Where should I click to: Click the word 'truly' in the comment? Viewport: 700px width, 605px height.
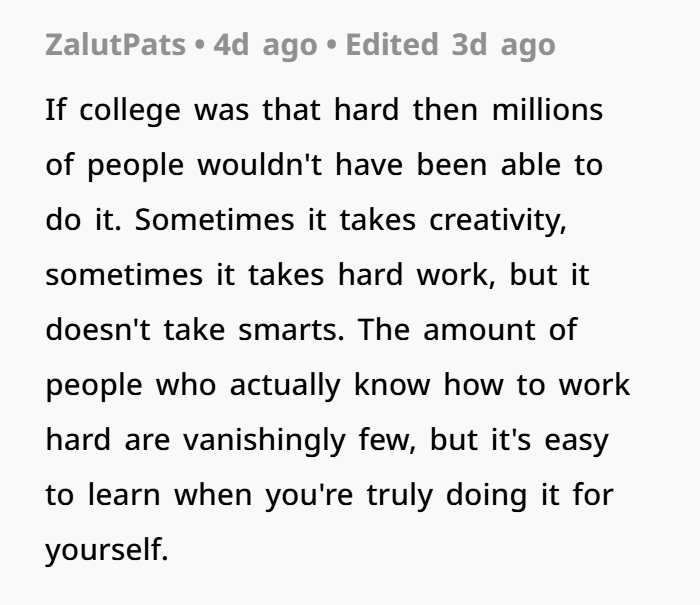click(x=400, y=496)
